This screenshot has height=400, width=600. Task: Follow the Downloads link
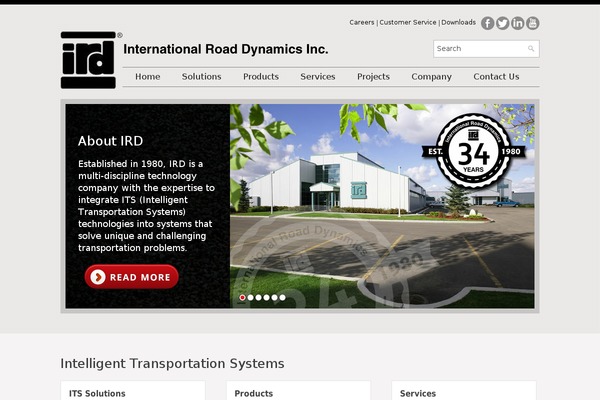458,22
